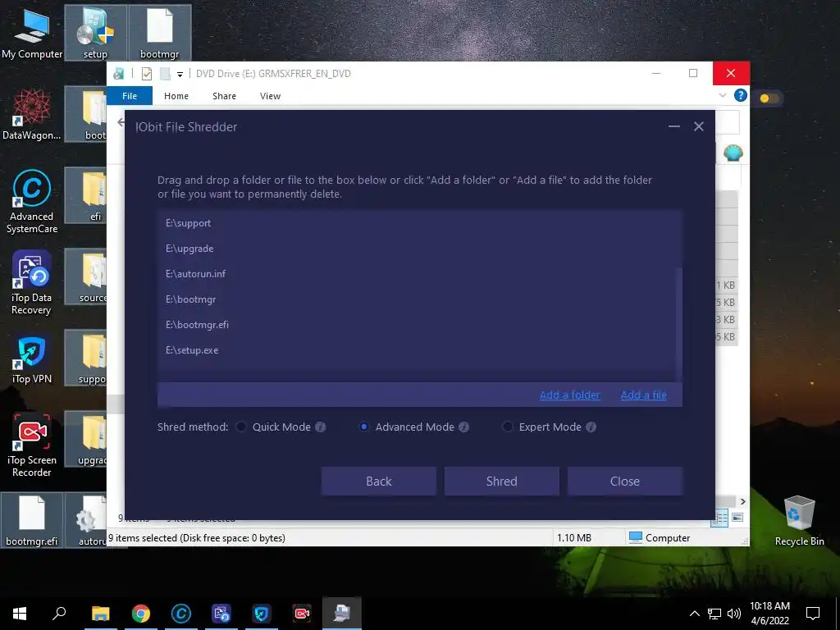Click the teal shell icon in Explorer
The height and width of the screenshot is (630, 840).
click(733, 153)
